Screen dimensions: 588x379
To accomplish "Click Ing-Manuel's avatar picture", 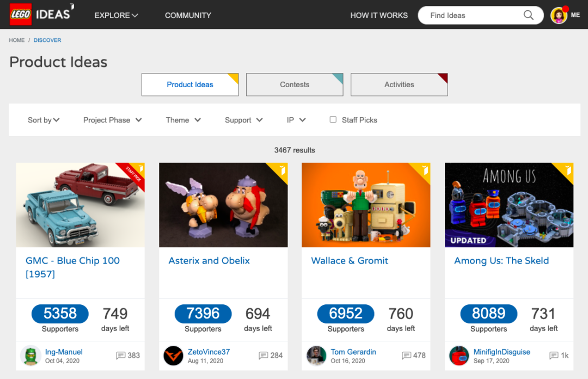I will pos(30,356).
